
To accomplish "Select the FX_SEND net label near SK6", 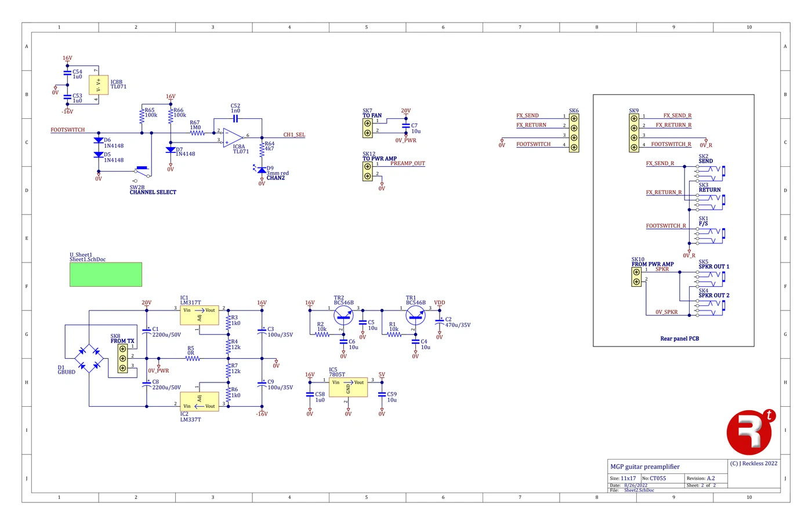I will tap(528, 116).
